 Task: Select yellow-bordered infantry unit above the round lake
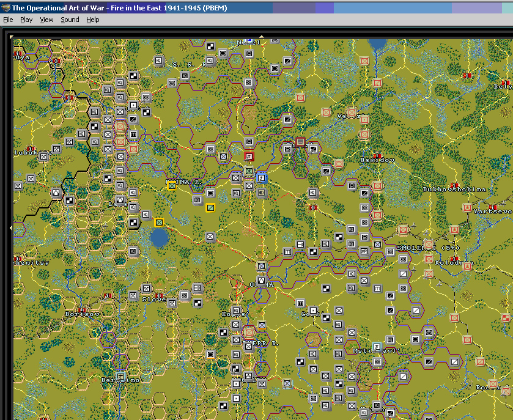point(159,223)
